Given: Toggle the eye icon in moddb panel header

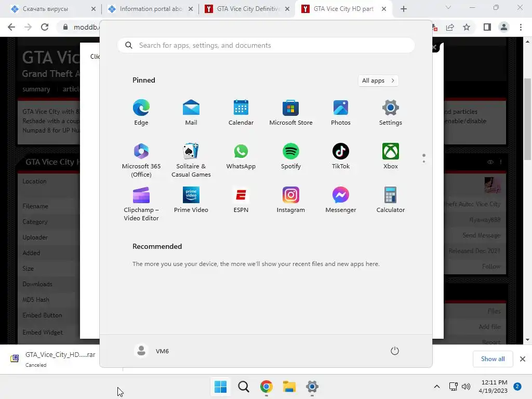Looking at the screenshot, I should 490,162.
